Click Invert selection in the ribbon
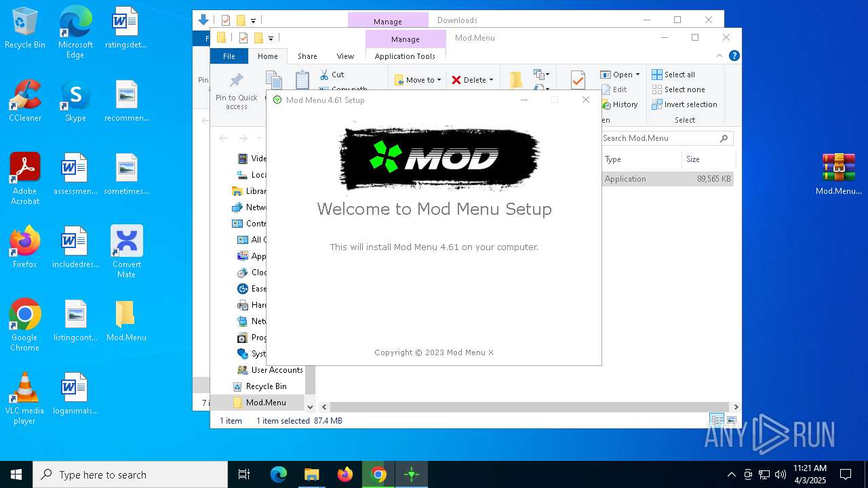 (x=684, y=104)
